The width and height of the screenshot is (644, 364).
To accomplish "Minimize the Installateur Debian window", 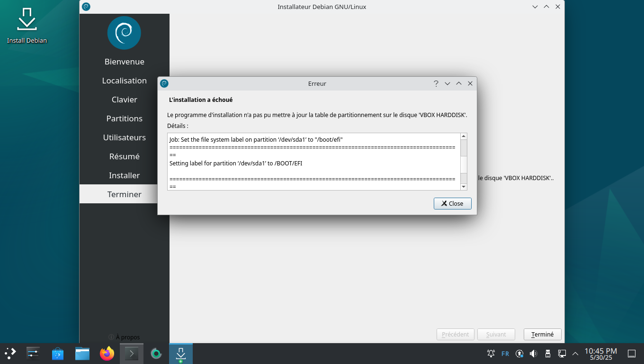I will coord(535,7).
